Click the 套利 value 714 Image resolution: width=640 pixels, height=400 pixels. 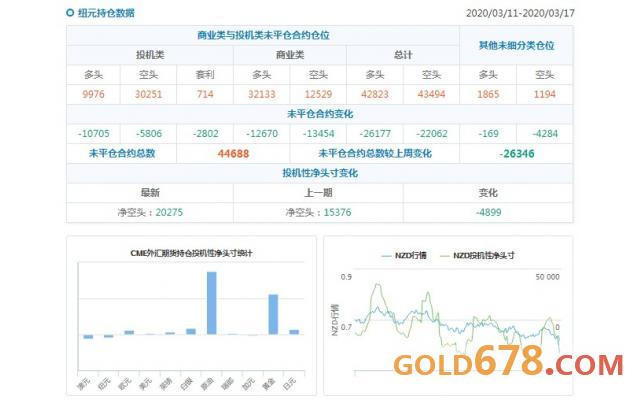coord(205,94)
